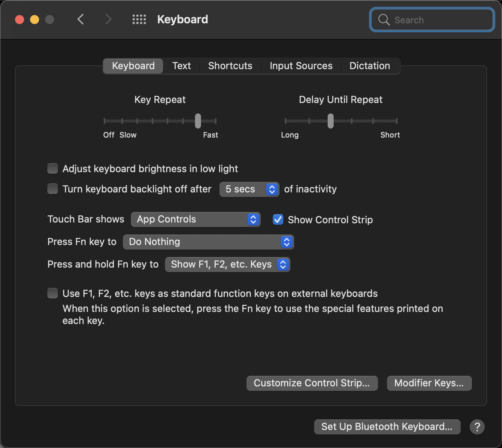Click the Fast label under Key Repeat
This screenshot has width=502, height=448.
tap(210, 135)
